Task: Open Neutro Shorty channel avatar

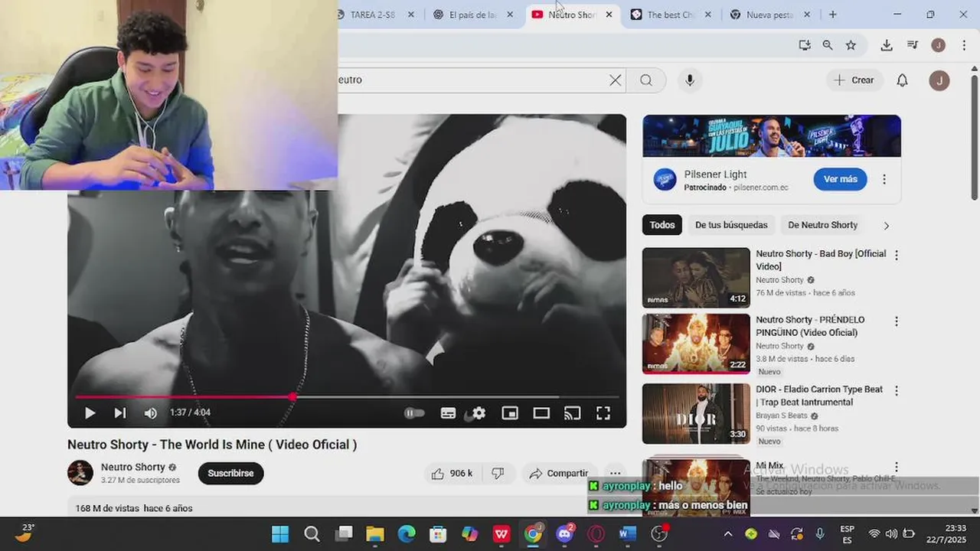Action: pos(80,473)
